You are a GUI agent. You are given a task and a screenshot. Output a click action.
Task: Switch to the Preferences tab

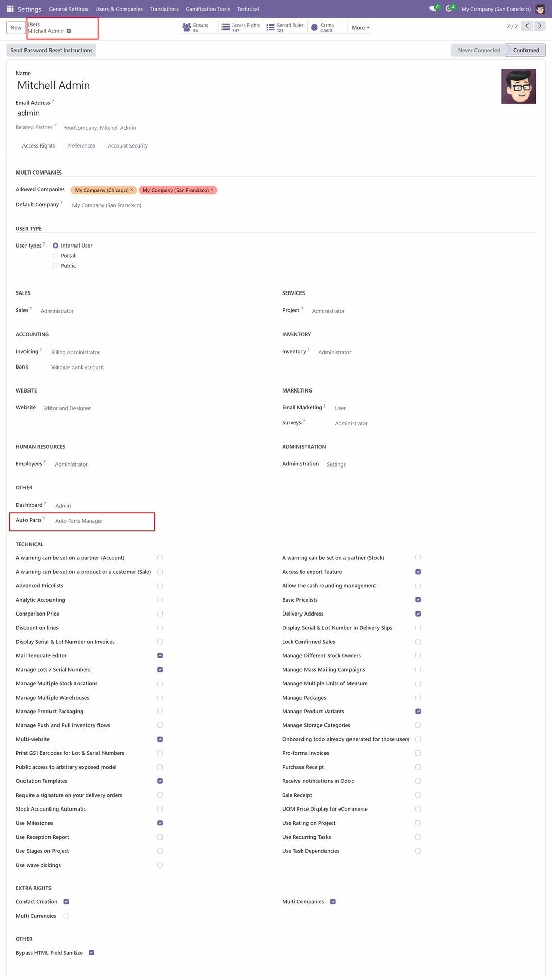point(81,146)
